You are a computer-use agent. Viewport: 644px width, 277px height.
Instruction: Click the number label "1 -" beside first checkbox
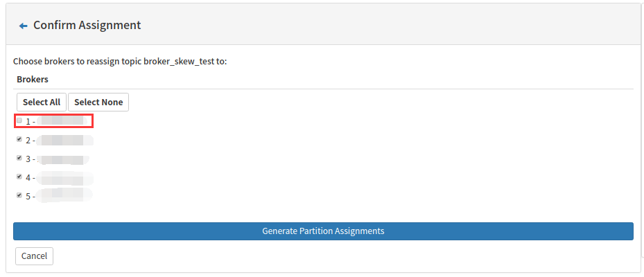31,121
